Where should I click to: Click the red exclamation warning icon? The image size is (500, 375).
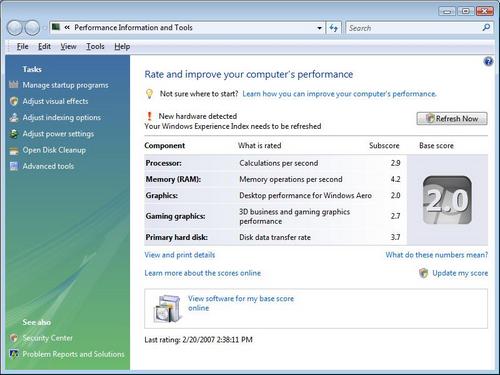(149, 116)
